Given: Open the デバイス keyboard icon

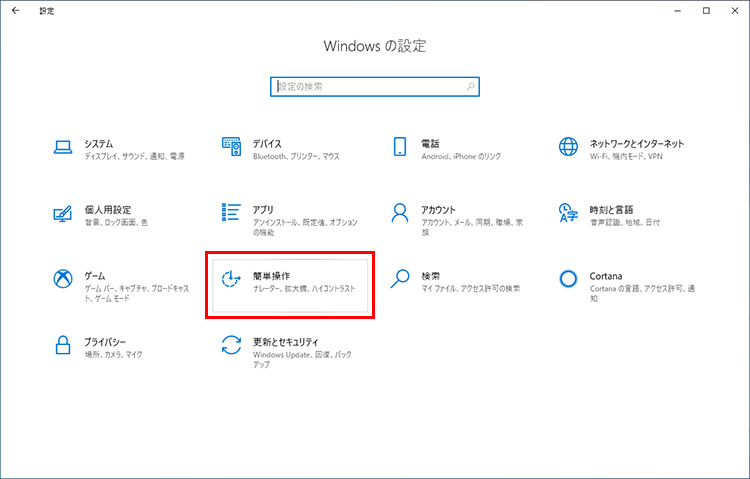Looking at the screenshot, I should pyautogui.click(x=231, y=147).
